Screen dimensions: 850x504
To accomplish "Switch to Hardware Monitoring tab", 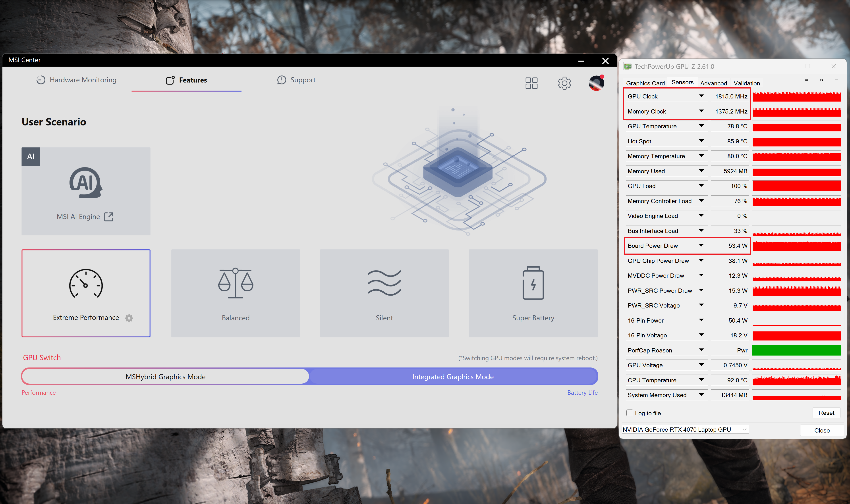I will coord(76,80).
